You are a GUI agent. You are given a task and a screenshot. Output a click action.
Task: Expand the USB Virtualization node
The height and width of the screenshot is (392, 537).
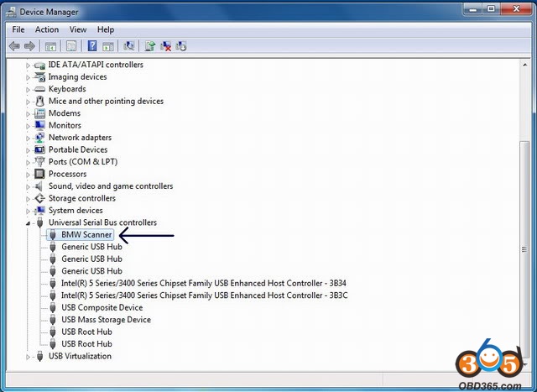click(x=28, y=357)
